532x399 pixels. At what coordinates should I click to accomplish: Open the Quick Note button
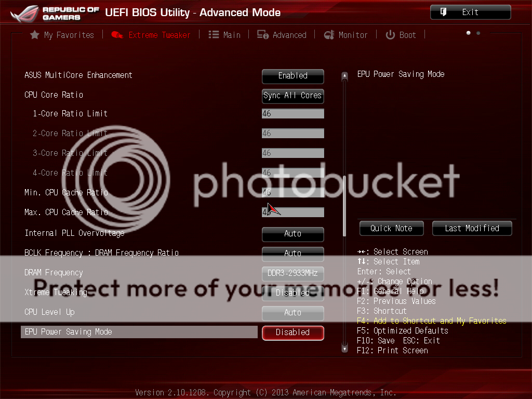click(x=391, y=229)
